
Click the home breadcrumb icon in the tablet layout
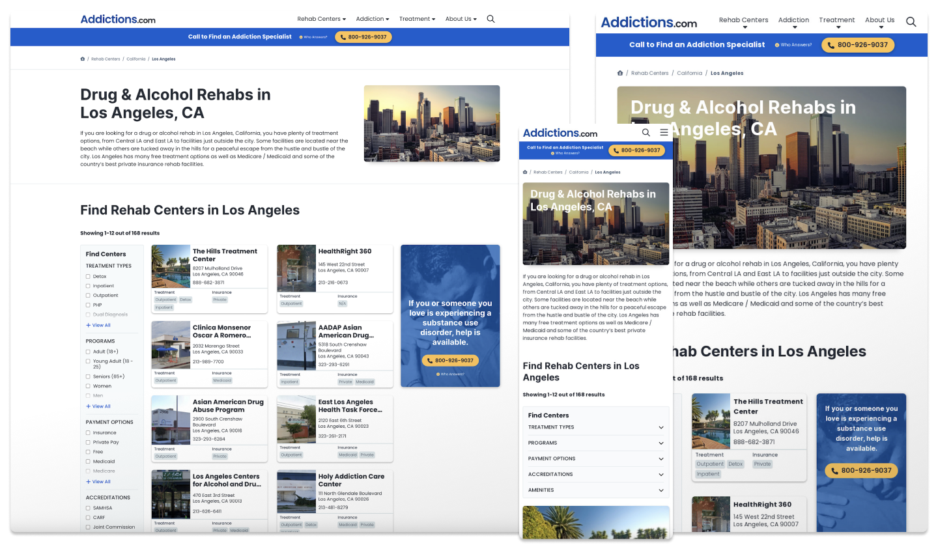click(620, 73)
